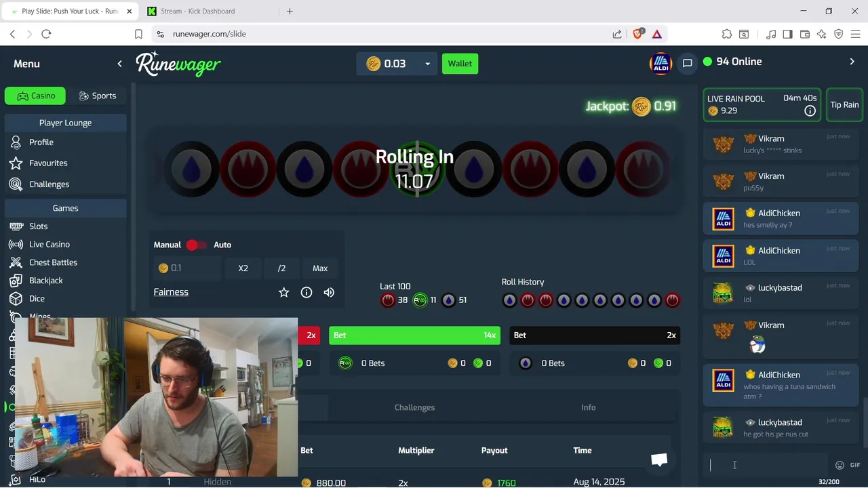The width and height of the screenshot is (868, 488).
Task: Toggle the chat panel speech-bubble button
Action: (x=687, y=63)
